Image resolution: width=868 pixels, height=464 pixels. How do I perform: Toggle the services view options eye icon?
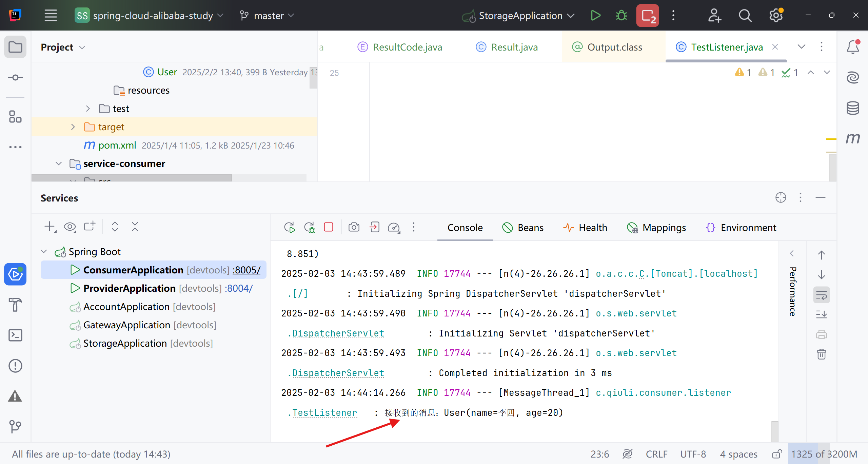[70, 227]
